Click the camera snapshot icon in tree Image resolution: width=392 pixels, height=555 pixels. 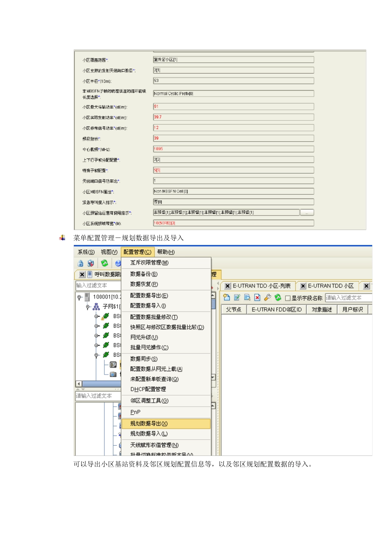[113, 374]
